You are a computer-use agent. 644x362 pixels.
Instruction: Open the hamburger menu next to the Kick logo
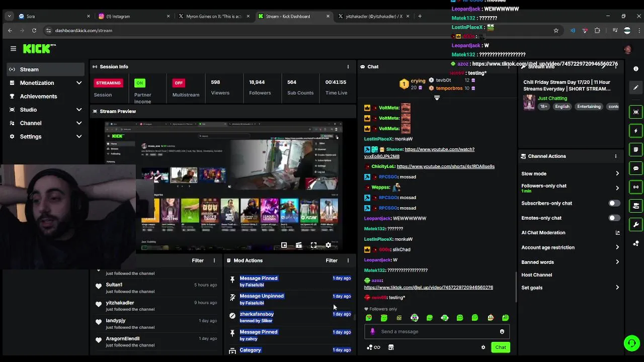click(x=13, y=49)
